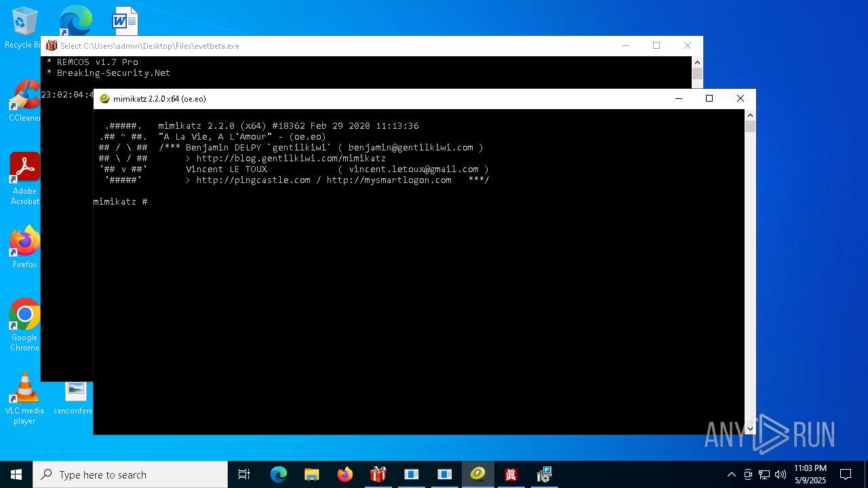Switch to the gift-box app in the taskbar
The height and width of the screenshot is (488, 868).
point(378,474)
